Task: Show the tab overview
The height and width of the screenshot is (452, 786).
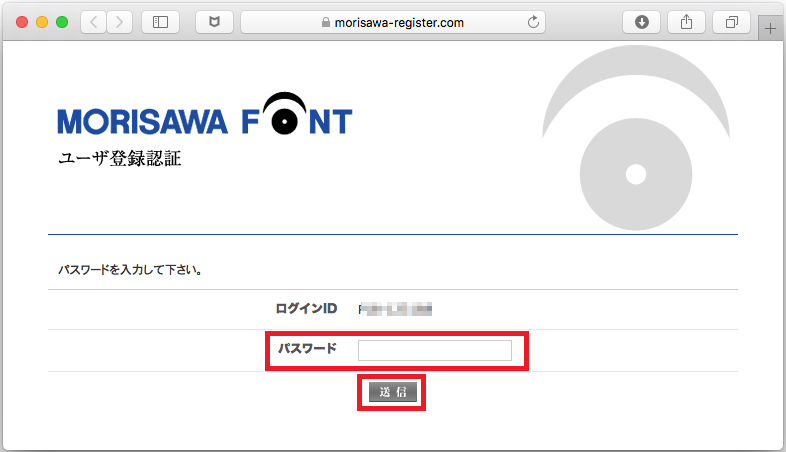Action: coord(732,22)
